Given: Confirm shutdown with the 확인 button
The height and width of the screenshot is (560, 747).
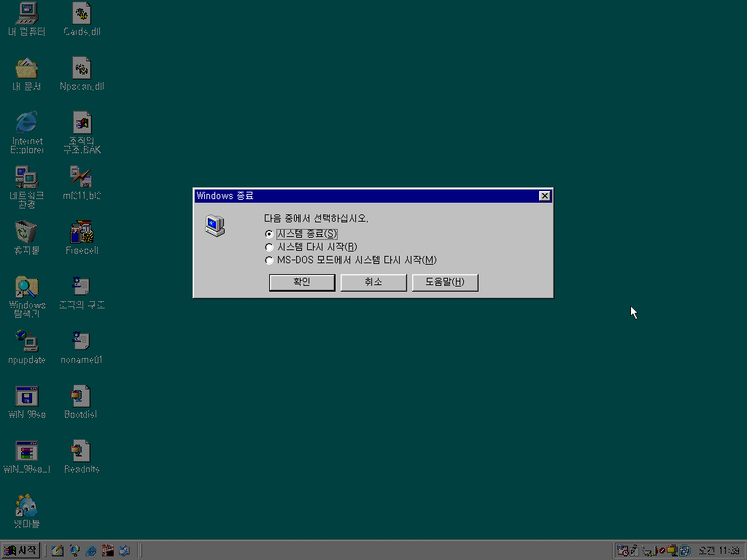Looking at the screenshot, I should [x=302, y=282].
